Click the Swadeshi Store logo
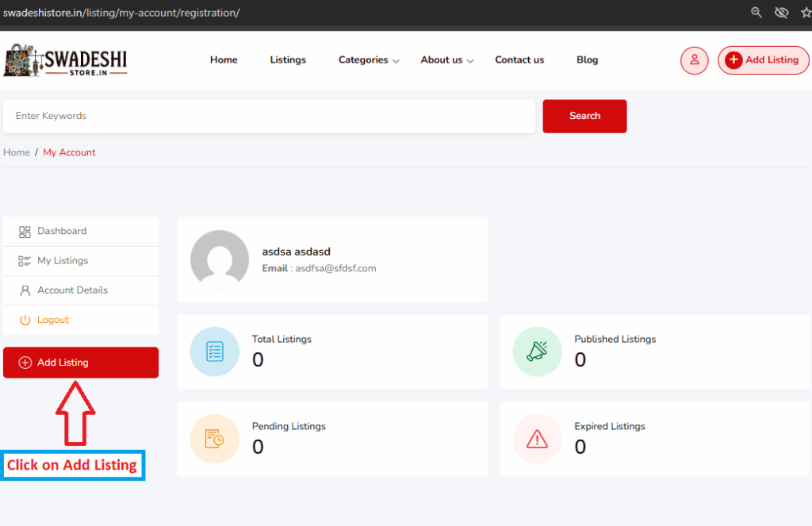The width and height of the screenshot is (812, 526). click(65, 60)
